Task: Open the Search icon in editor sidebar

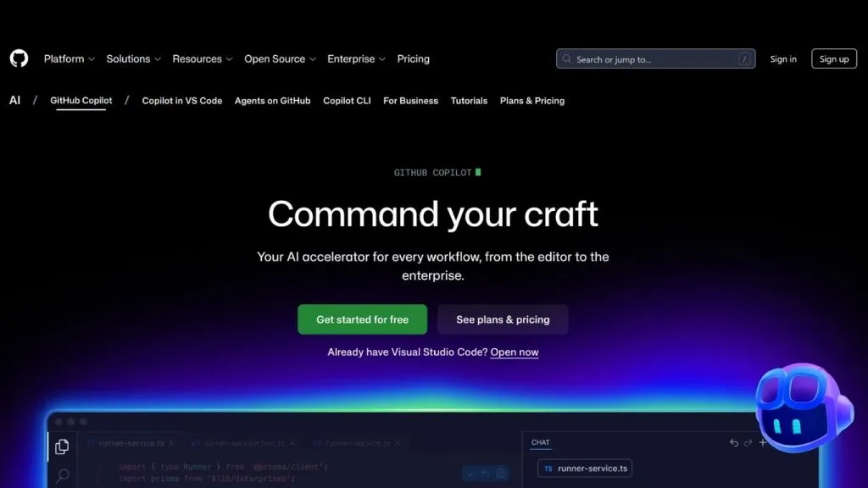Action: pos(63,476)
